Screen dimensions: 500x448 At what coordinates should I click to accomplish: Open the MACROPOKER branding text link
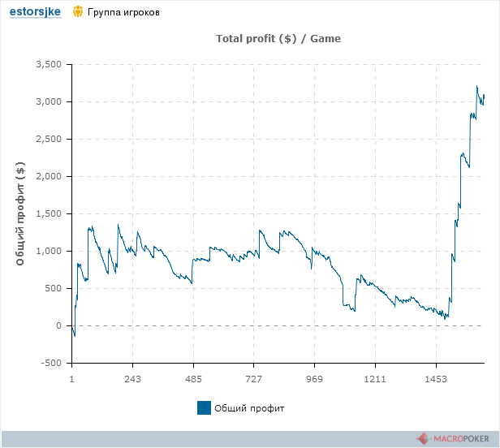(462, 439)
